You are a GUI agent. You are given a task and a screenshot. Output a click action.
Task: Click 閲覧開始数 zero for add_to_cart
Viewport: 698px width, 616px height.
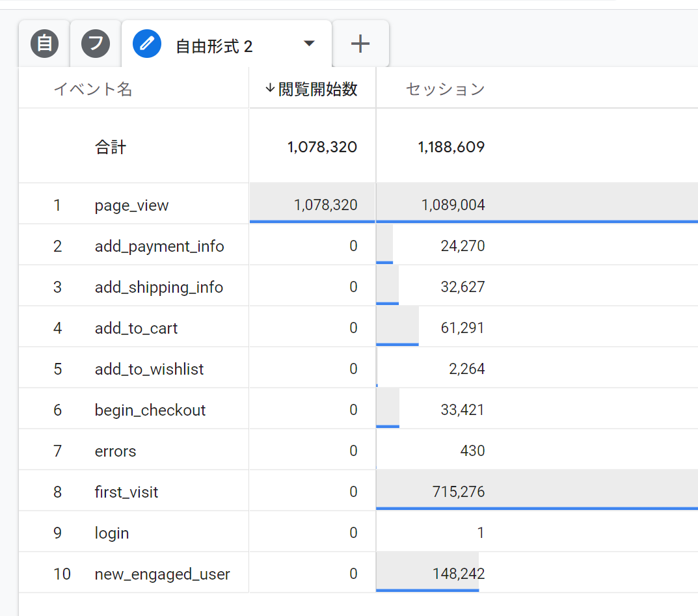353,328
